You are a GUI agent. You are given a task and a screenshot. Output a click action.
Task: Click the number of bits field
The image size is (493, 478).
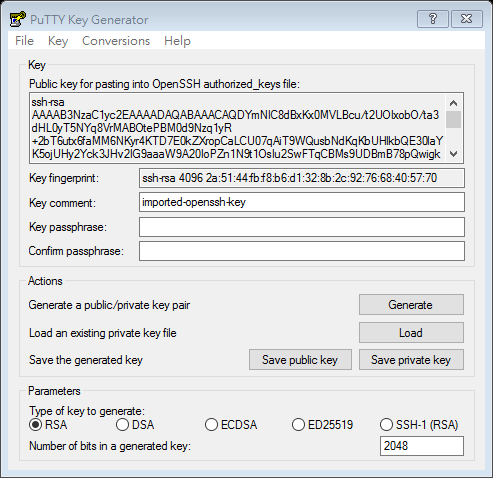tap(422, 446)
